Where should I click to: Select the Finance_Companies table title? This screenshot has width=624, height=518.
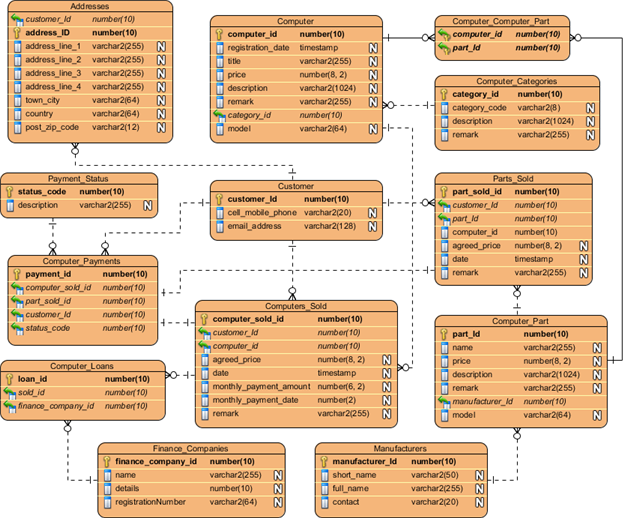[190, 449]
